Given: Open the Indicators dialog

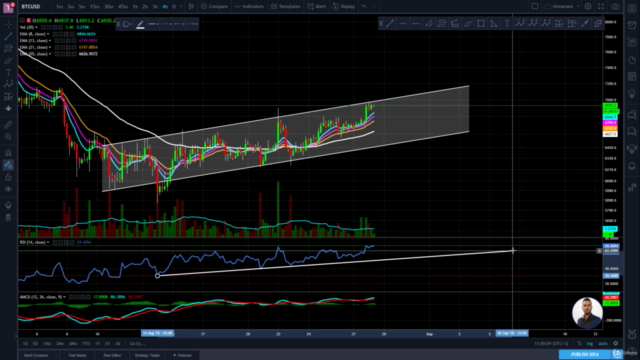Looking at the screenshot, I should tap(249, 7).
